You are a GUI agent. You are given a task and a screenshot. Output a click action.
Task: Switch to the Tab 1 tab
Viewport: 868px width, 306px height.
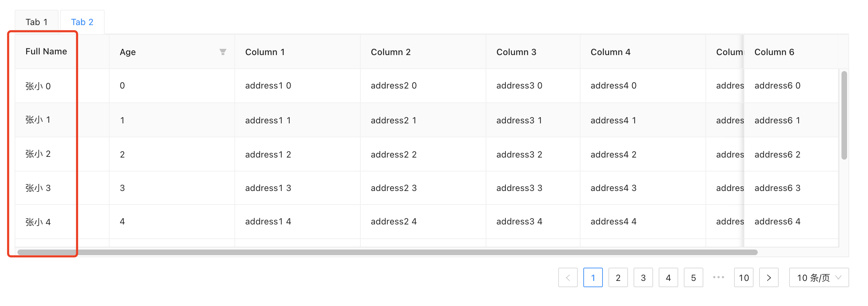click(x=36, y=22)
